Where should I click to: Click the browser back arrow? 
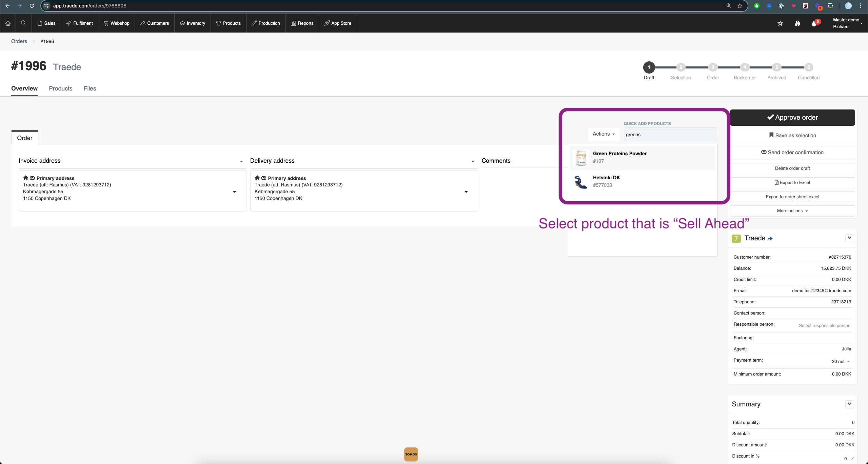point(7,6)
